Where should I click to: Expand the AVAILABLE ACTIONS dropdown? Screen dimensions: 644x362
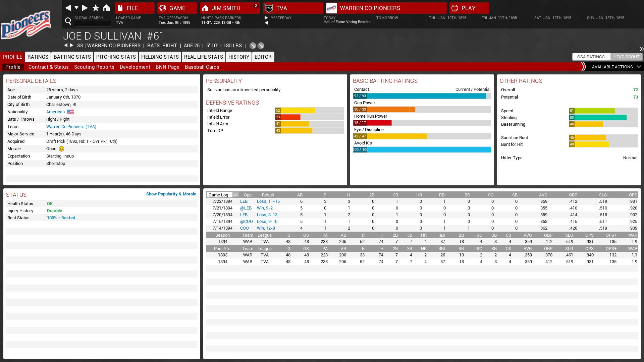point(616,67)
